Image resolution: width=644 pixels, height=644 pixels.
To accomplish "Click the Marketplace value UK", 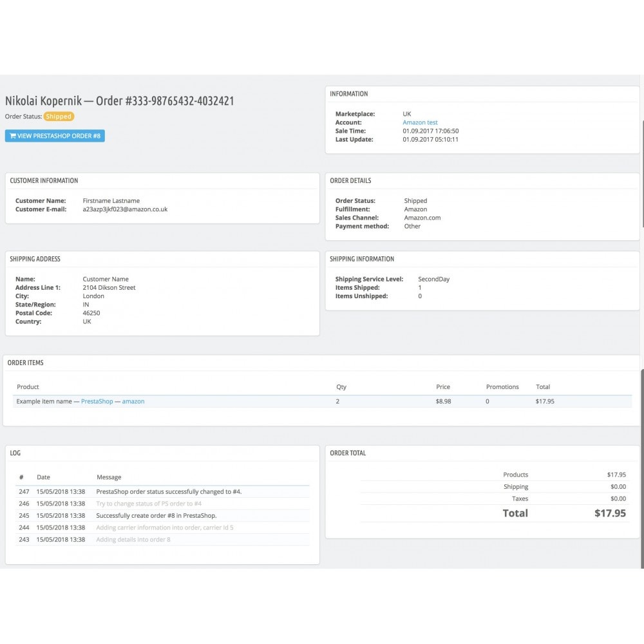I will (406, 114).
